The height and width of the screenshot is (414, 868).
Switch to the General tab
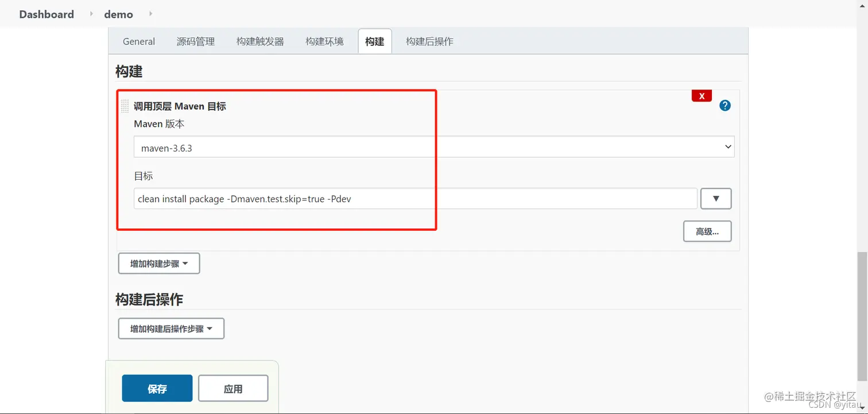(x=139, y=41)
